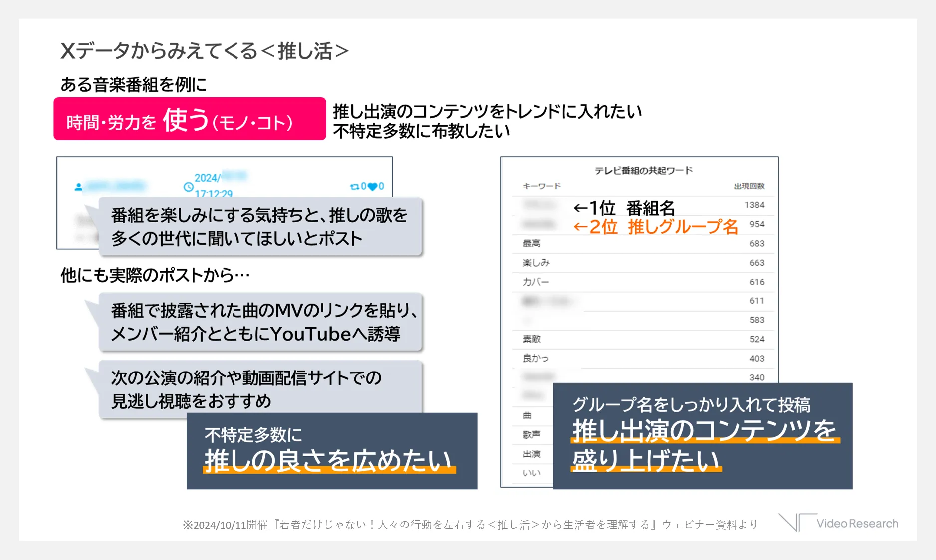Click the keyword row 最高
The width and height of the screenshot is (936, 560).
[x=643, y=243]
